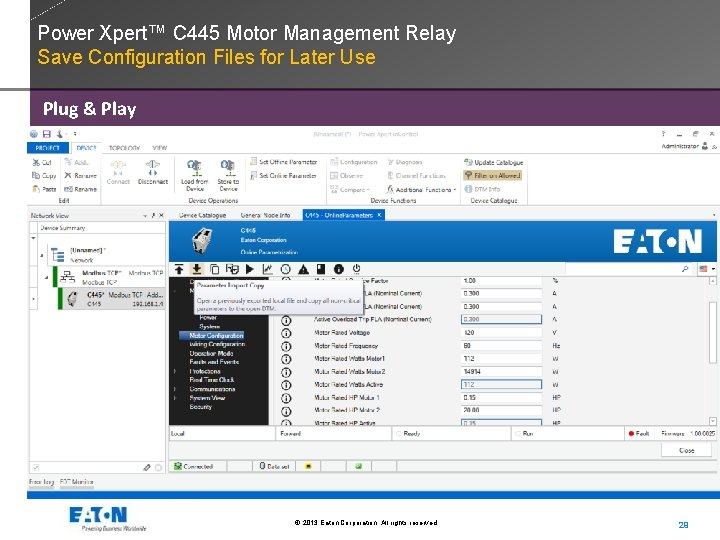
Task: Click the play arrow toolbar icon
Action: (250, 269)
